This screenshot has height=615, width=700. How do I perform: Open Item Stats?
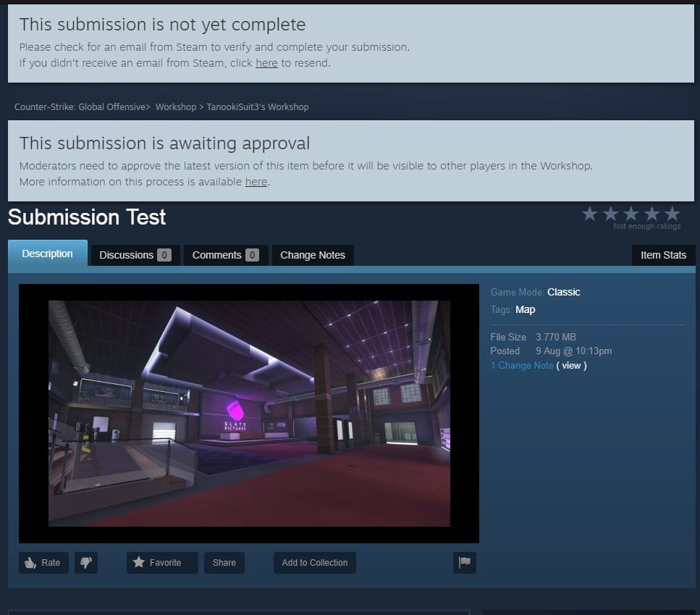[663, 255]
